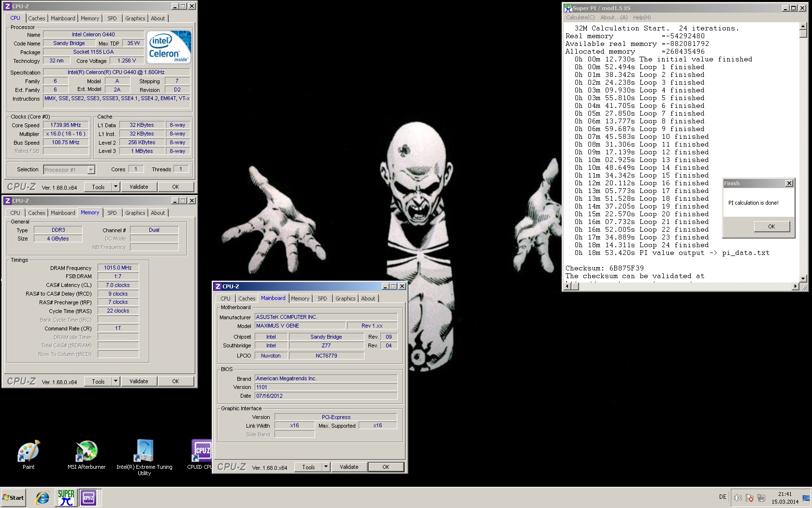This screenshot has height=508, width=812.
Task: Open the SPD tab in the top CPU-Z window
Action: coord(112,18)
